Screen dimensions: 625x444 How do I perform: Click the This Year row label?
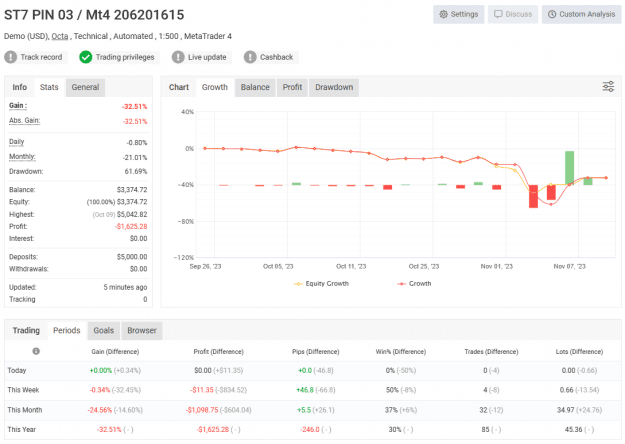[x=22, y=429]
